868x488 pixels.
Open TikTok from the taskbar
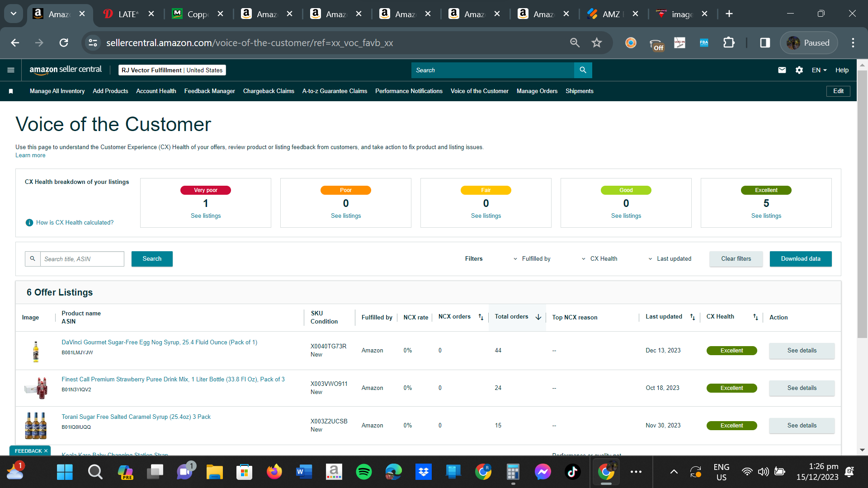[572, 472]
